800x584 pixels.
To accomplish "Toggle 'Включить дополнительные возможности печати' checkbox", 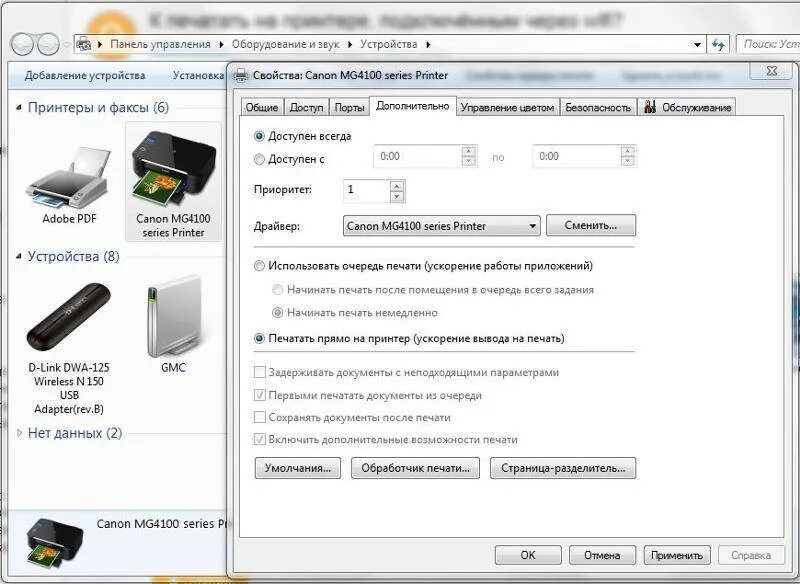I will click(x=260, y=439).
